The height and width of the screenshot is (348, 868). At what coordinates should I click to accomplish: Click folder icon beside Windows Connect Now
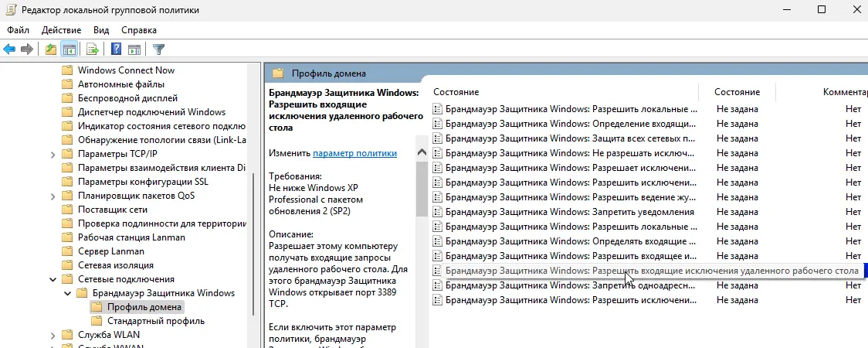click(67, 70)
